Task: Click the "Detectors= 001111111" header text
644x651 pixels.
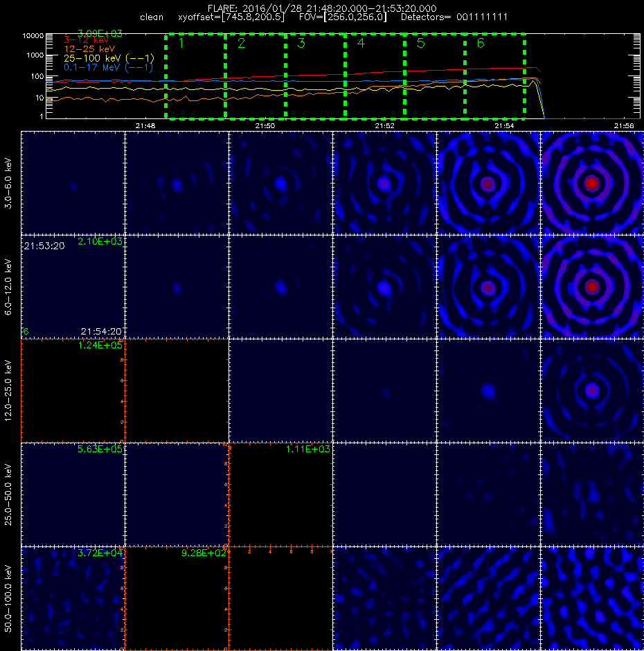Action: tap(454, 17)
